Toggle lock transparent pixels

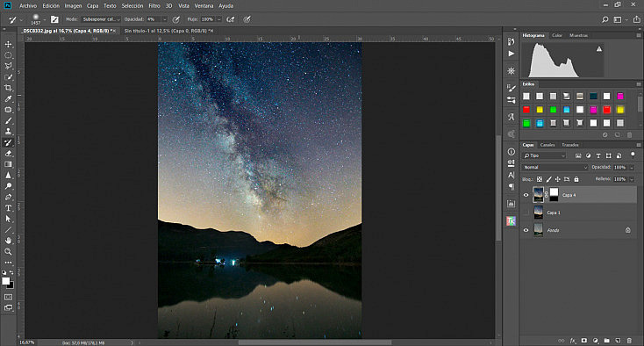coord(540,179)
